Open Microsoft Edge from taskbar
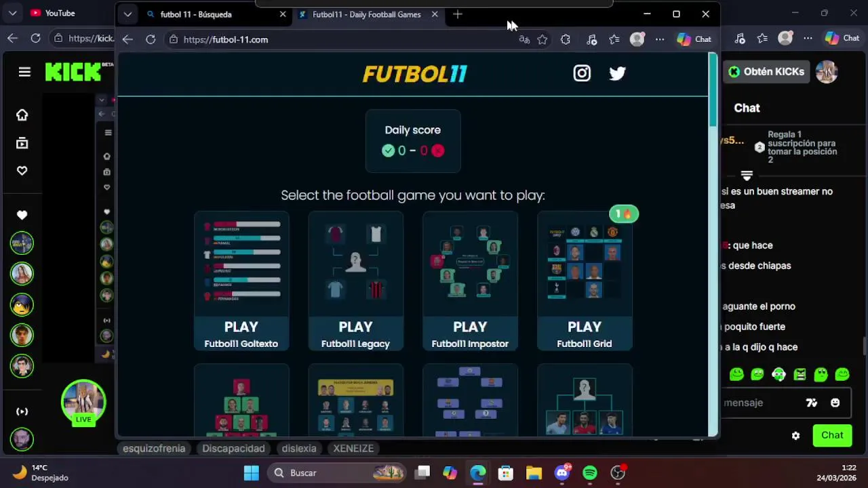The width and height of the screenshot is (868, 488). (478, 472)
